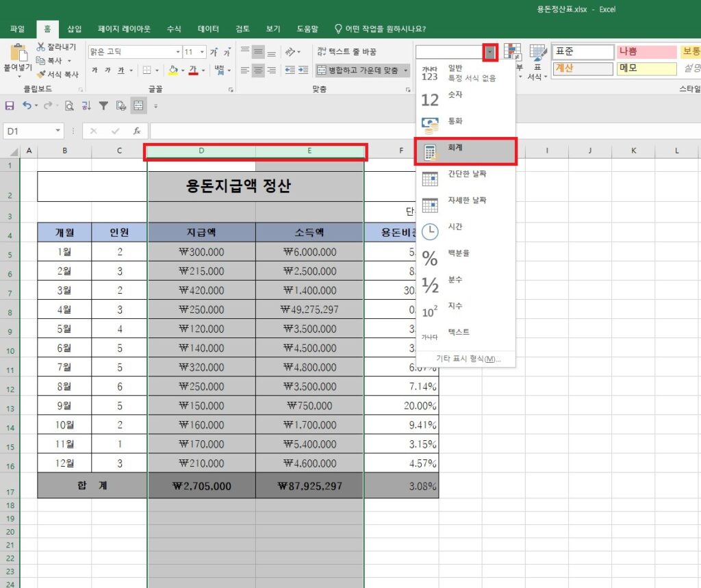Open the Merge and Center dropdown arrow

pos(406,71)
